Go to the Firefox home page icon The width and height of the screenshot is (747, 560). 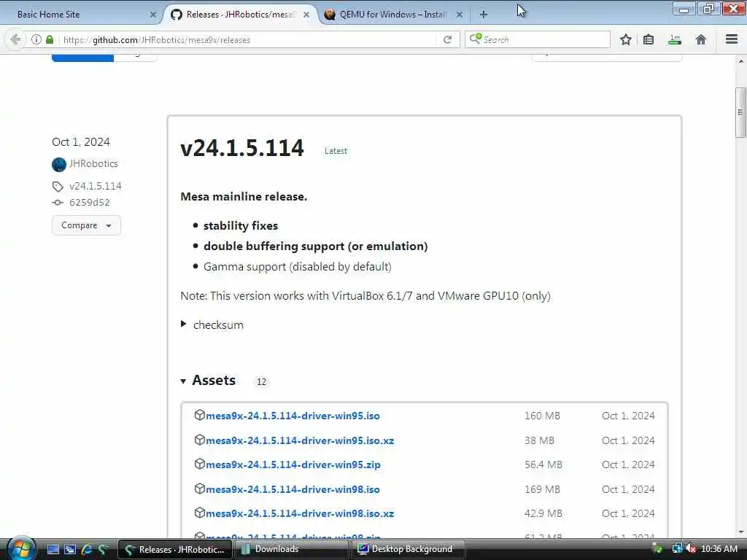pos(700,39)
